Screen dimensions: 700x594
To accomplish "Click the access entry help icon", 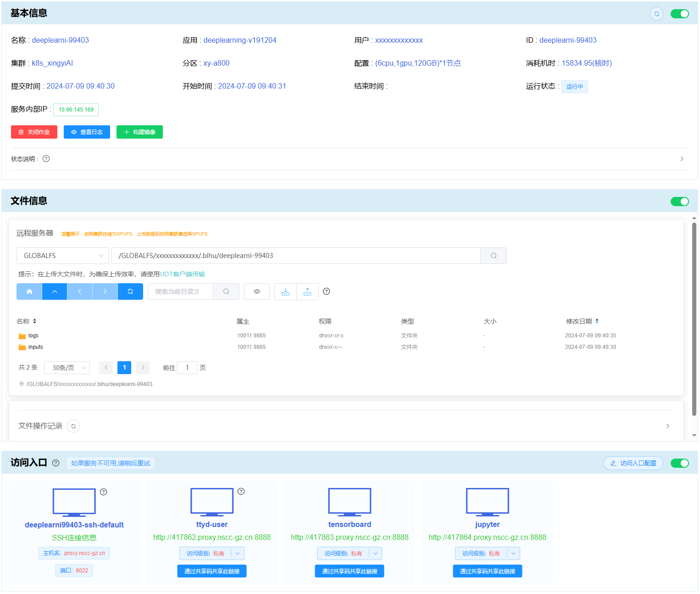I will pyautogui.click(x=56, y=463).
